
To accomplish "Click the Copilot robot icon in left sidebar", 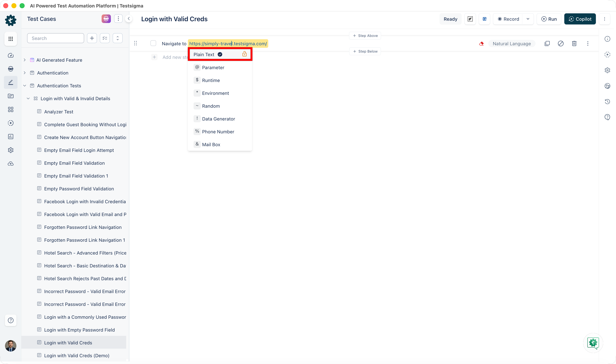I will [x=11, y=69].
